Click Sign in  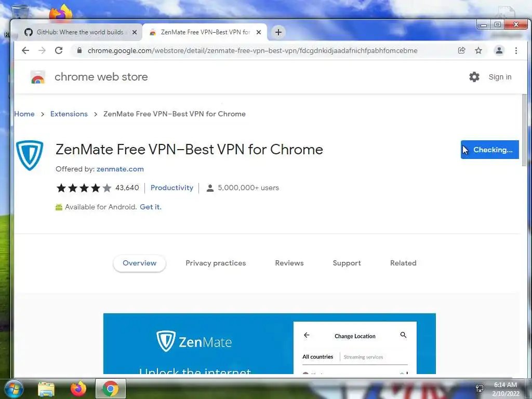[500, 77]
